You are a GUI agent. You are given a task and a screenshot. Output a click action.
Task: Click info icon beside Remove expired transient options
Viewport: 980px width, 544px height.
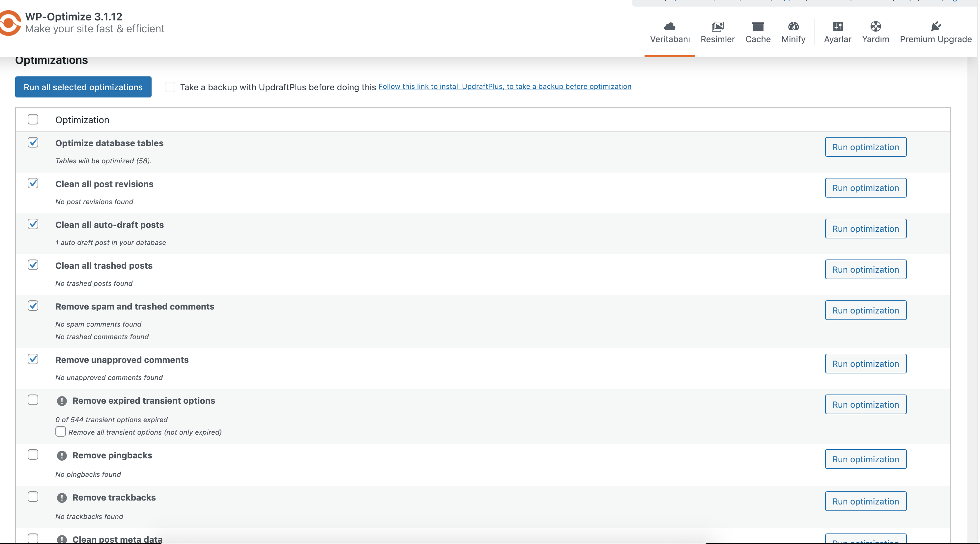coord(62,401)
